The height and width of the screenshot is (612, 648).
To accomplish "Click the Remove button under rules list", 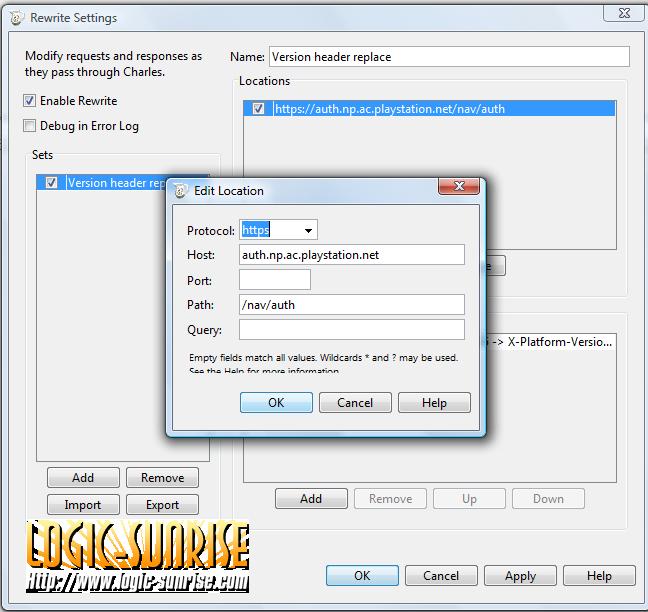I will [x=391, y=499].
